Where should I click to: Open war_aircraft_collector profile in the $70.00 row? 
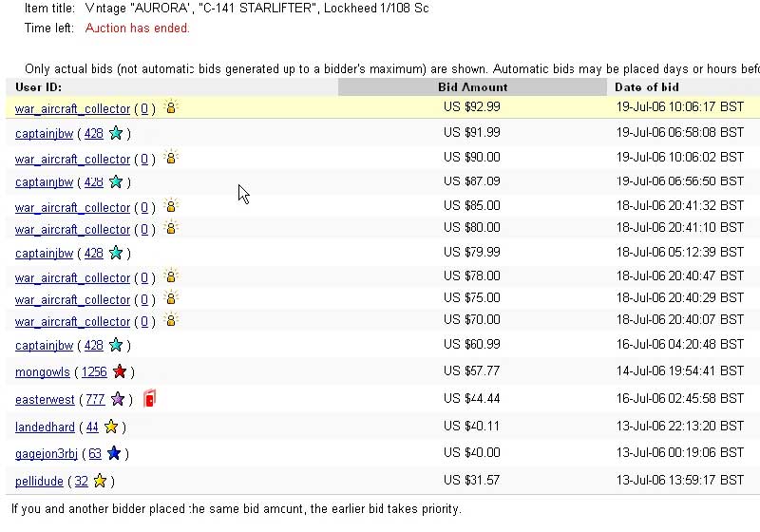(x=73, y=322)
